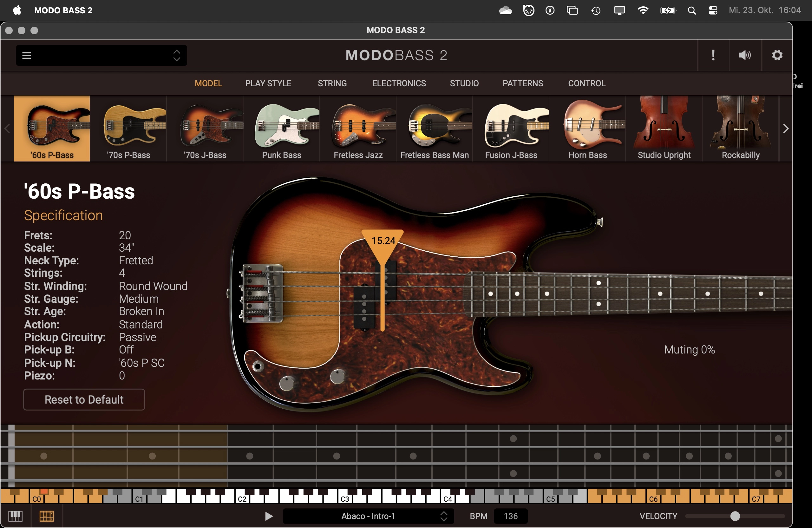Show previous bass models with left arrow
The width and height of the screenshot is (812, 528).
(7, 129)
